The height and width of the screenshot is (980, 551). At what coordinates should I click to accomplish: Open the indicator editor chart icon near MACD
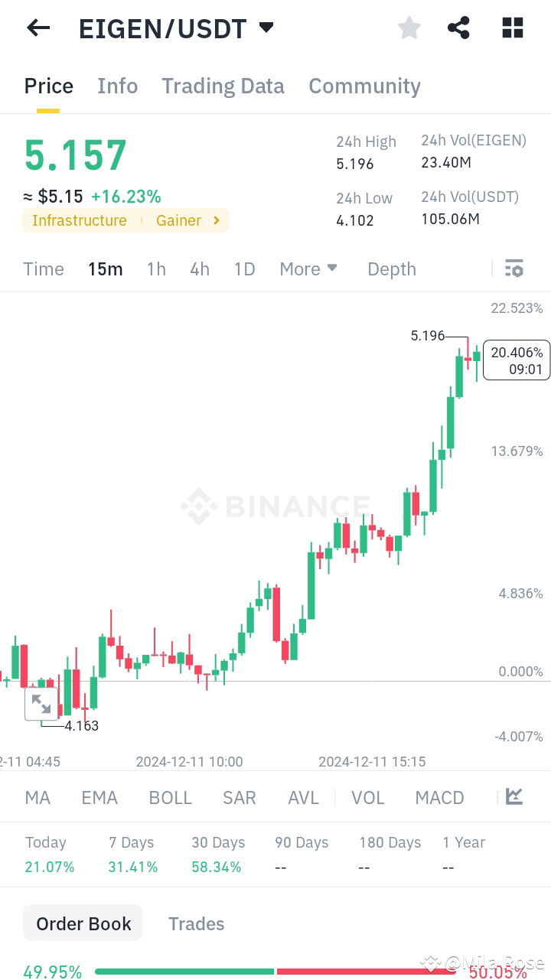(513, 797)
